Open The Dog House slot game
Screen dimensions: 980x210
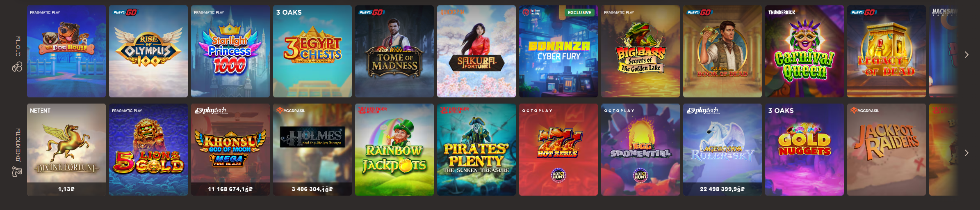pos(66,51)
